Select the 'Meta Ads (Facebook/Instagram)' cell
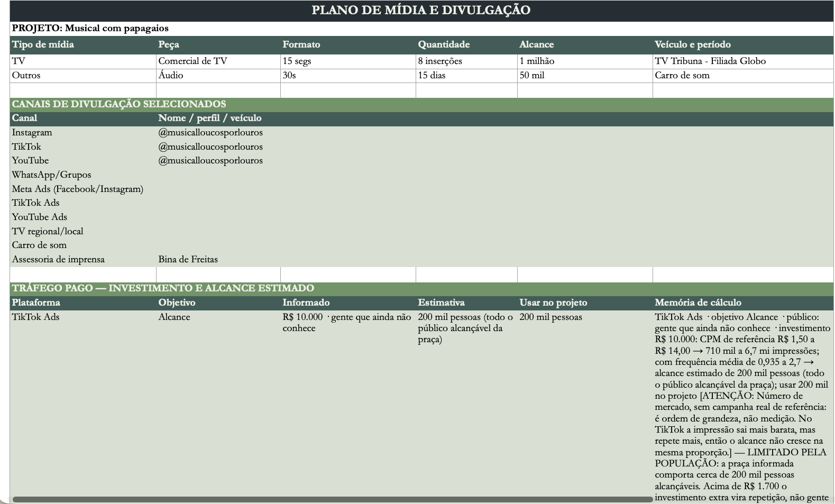The height and width of the screenshot is (504, 835). (x=83, y=189)
